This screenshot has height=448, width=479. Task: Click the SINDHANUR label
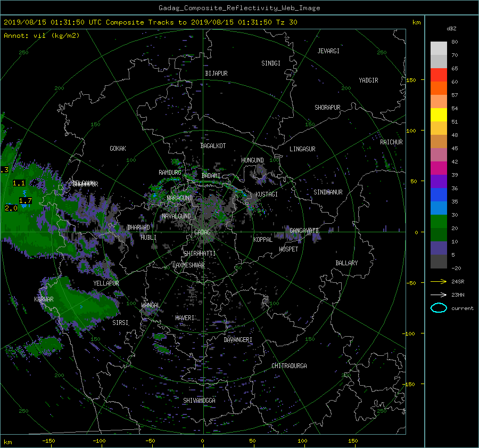328,192
